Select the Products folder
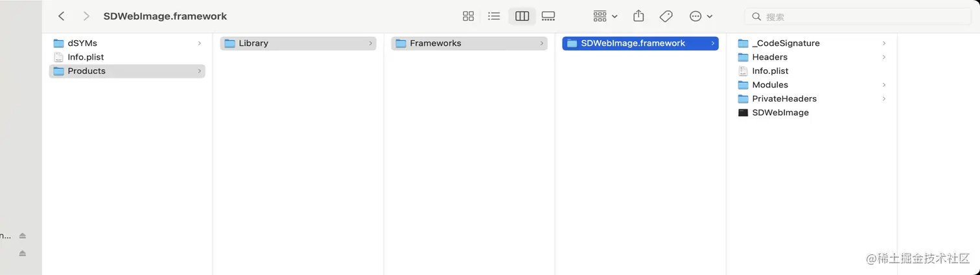 tap(127, 71)
